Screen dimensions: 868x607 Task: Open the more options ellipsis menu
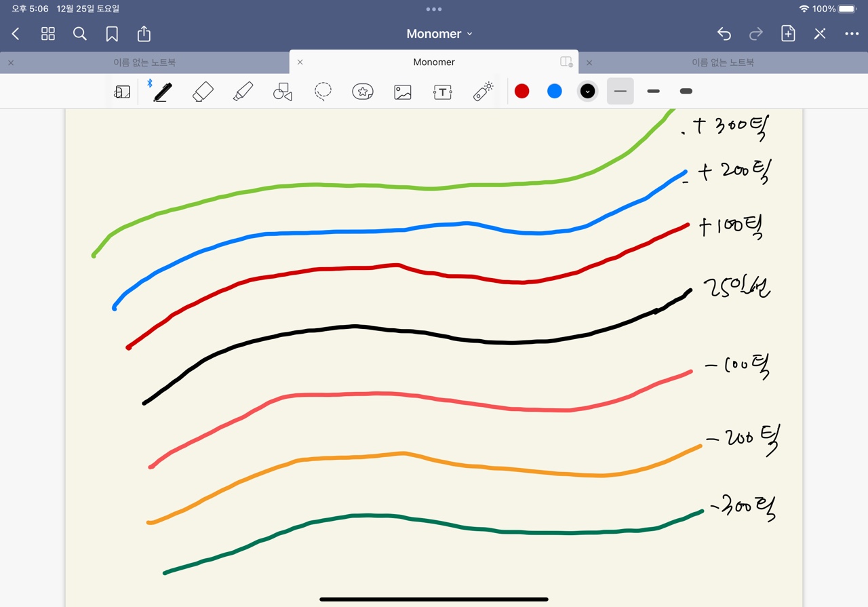click(x=852, y=34)
